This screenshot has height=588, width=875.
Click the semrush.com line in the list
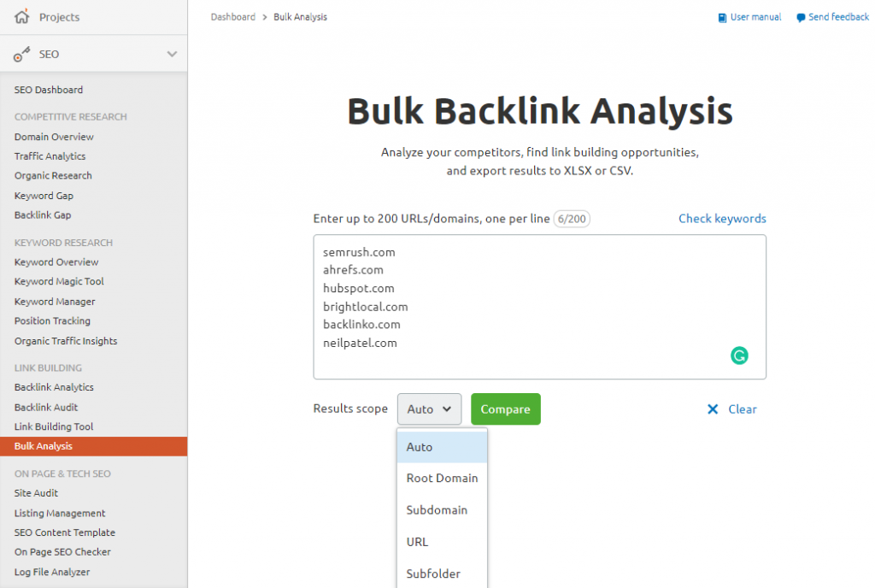point(359,252)
